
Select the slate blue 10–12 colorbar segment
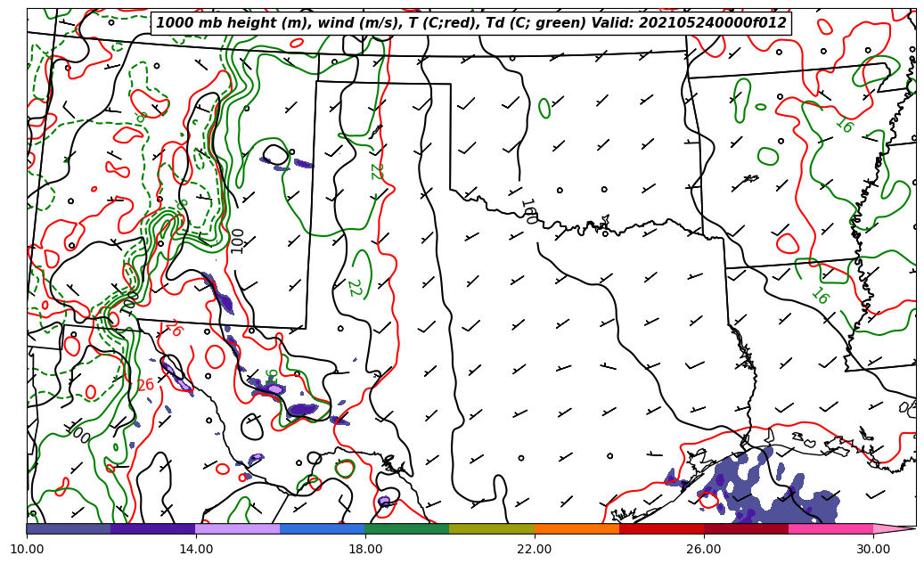pyautogui.click(x=69, y=528)
